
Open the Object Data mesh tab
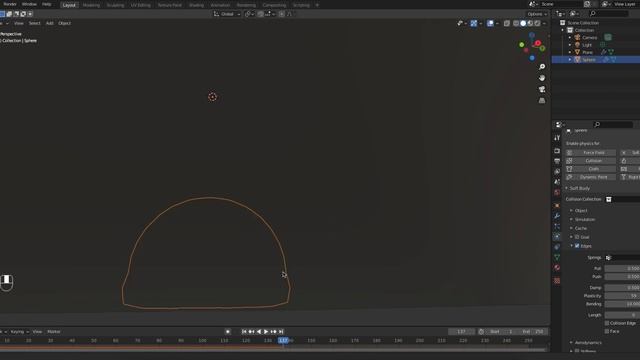[x=557, y=257]
